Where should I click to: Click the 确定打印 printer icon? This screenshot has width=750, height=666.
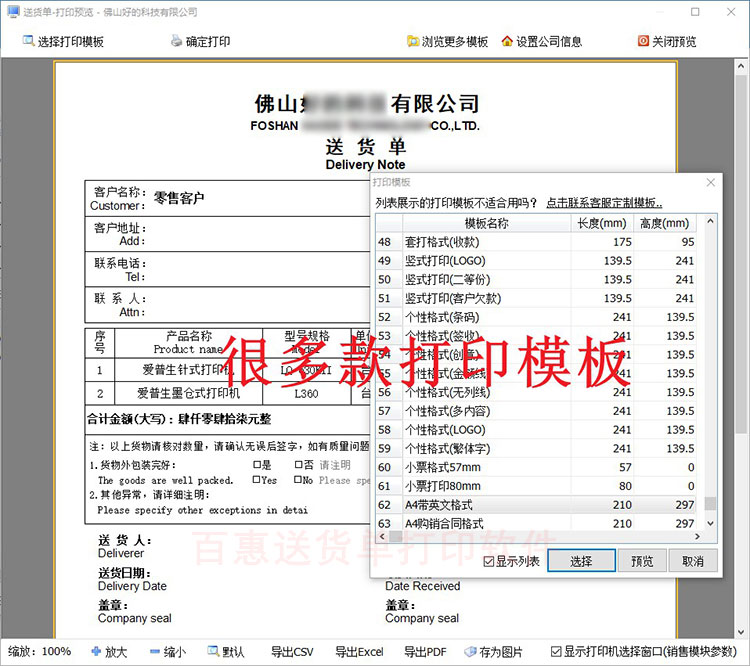coord(176,41)
